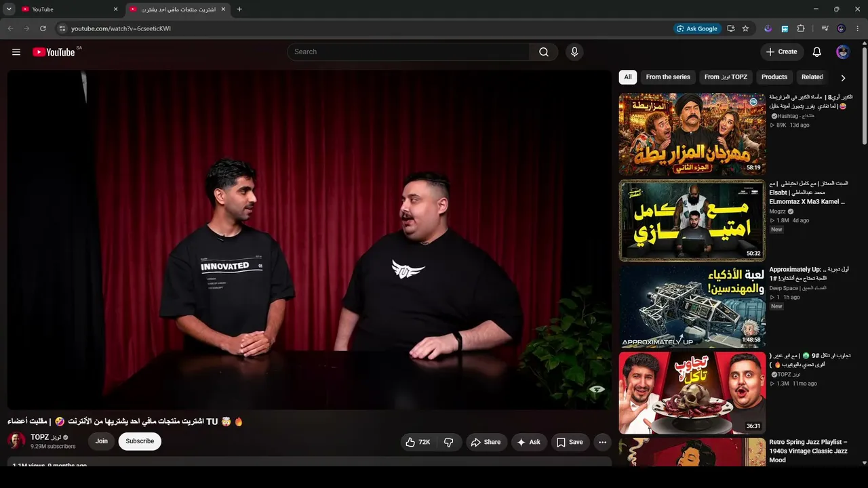
Task: Open more actions ellipsis under the video
Action: click(x=602, y=442)
